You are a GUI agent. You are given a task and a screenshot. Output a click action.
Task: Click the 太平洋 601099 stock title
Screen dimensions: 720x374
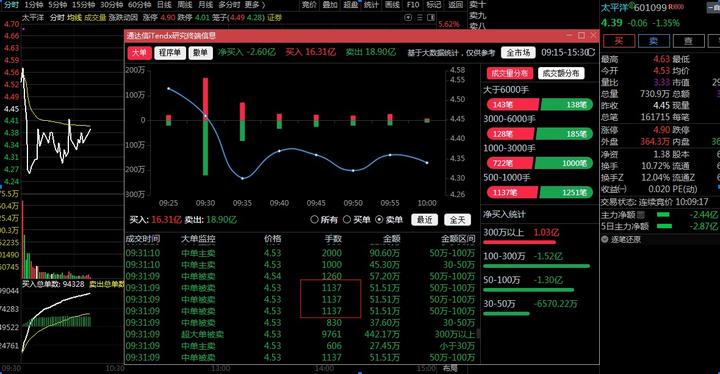634,7
